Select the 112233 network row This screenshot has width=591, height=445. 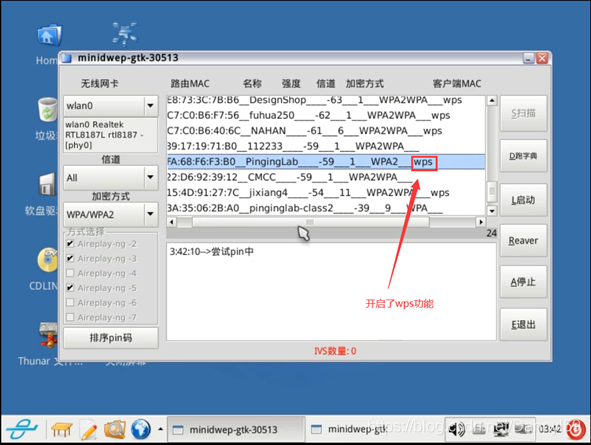click(x=326, y=146)
